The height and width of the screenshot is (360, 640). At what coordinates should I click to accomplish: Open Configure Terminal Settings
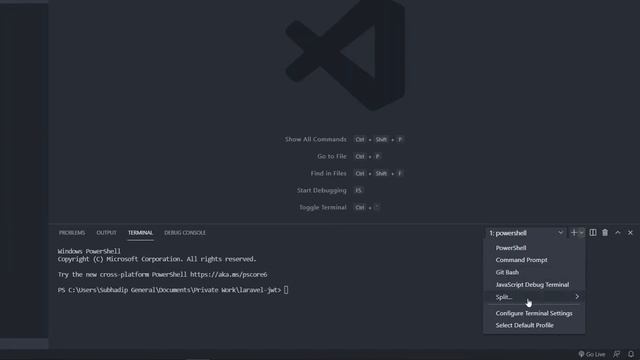534,313
